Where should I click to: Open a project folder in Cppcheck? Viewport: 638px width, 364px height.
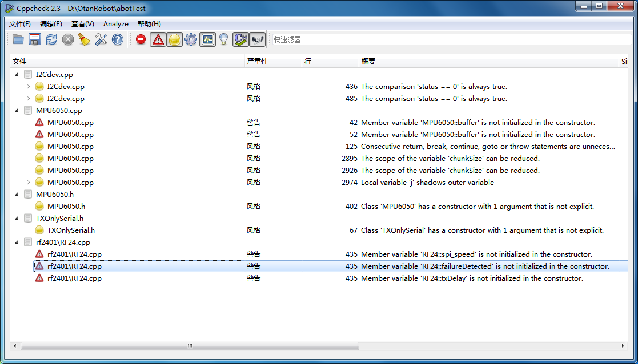pyautogui.click(x=18, y=39)
